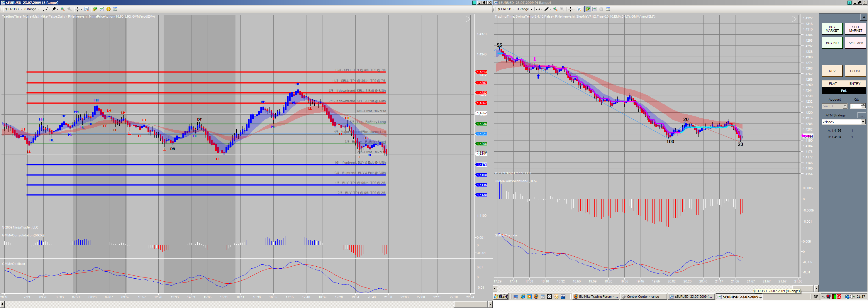Open the Windows Start menu
The height and width of the screenshot is (308, 868).
point(501,297)
